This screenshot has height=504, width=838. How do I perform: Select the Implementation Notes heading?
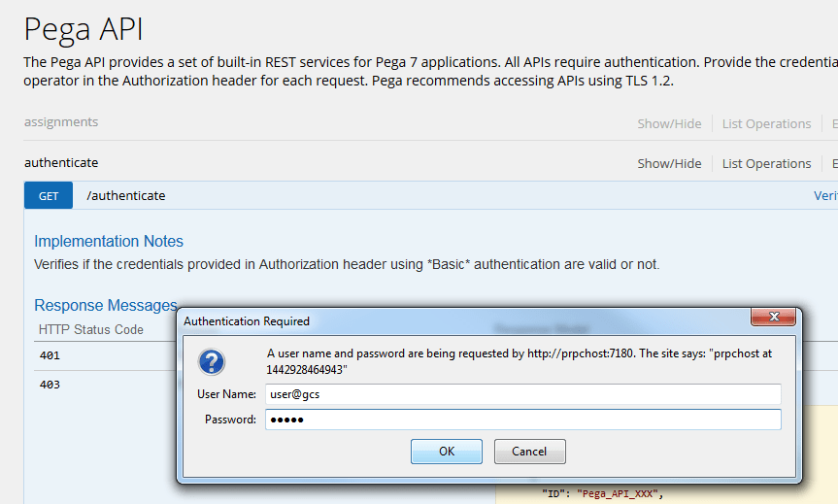(x=109, y=241)
